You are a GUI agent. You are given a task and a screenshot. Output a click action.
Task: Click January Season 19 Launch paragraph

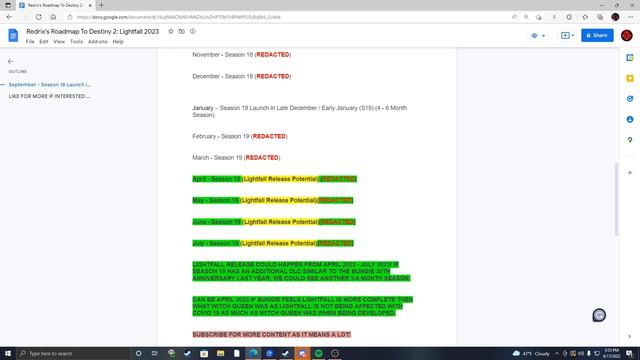click(300, 111)
